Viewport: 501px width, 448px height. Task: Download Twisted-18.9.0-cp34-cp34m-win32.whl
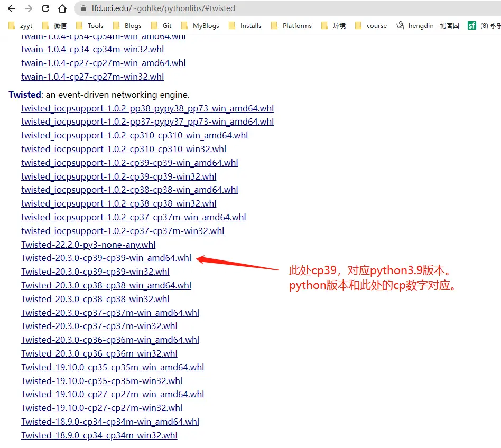point(99,435)
